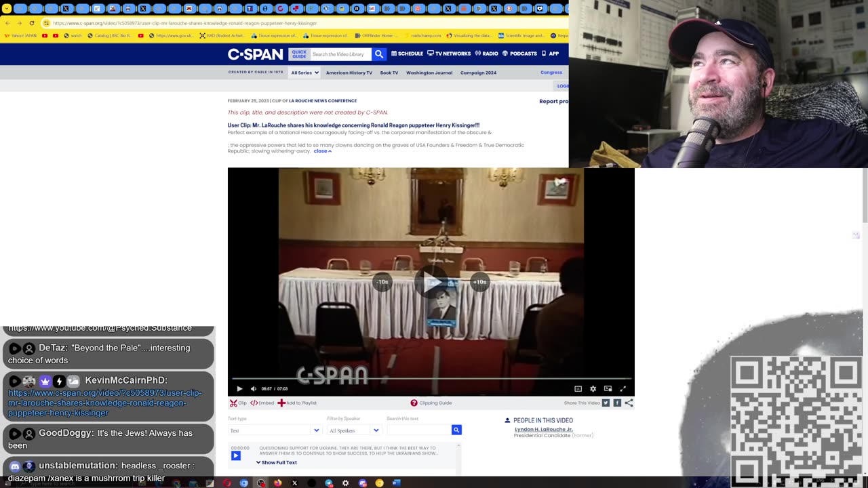Screen dimensions: 868x488
Task: Click the play badge beside GoodDoggy
Action: tap(14, 434)
